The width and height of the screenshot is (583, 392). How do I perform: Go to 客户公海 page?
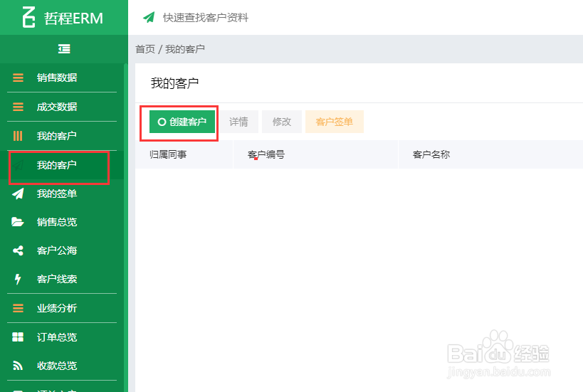62,250
